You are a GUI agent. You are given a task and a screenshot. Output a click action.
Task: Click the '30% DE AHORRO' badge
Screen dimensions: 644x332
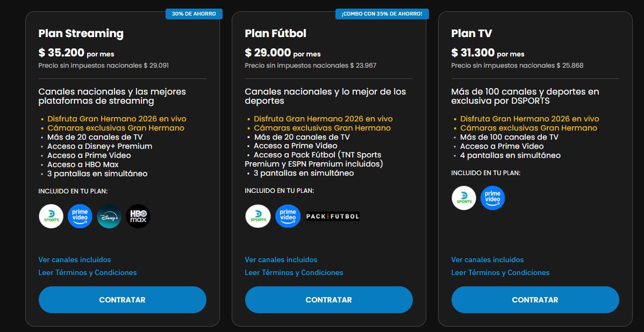click(x=194, y=13)
